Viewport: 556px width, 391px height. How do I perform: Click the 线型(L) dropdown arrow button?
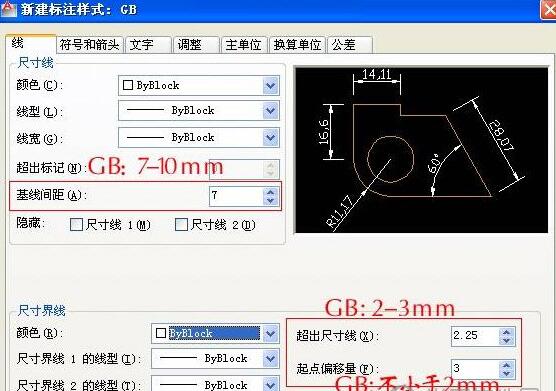click(x=271, y=111)
